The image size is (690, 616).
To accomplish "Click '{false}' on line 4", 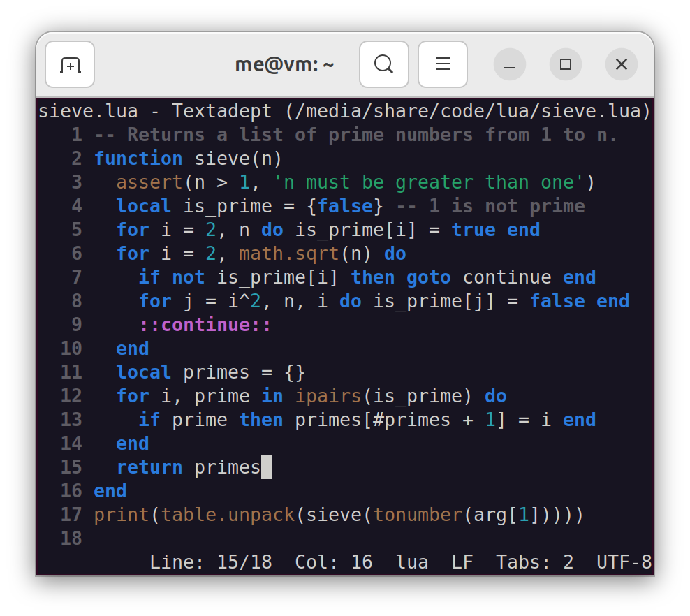I will [x=345, y=206].
